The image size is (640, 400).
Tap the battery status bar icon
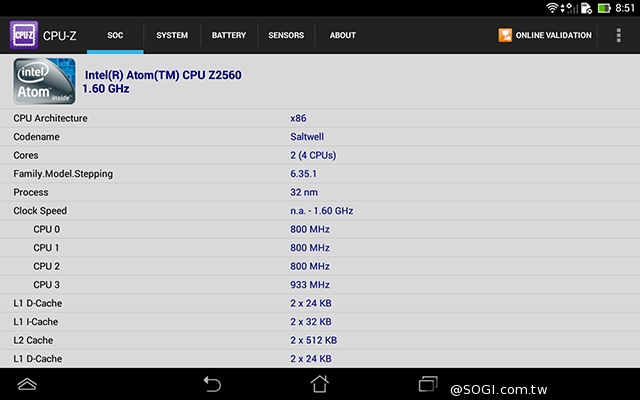pos(604,8)
